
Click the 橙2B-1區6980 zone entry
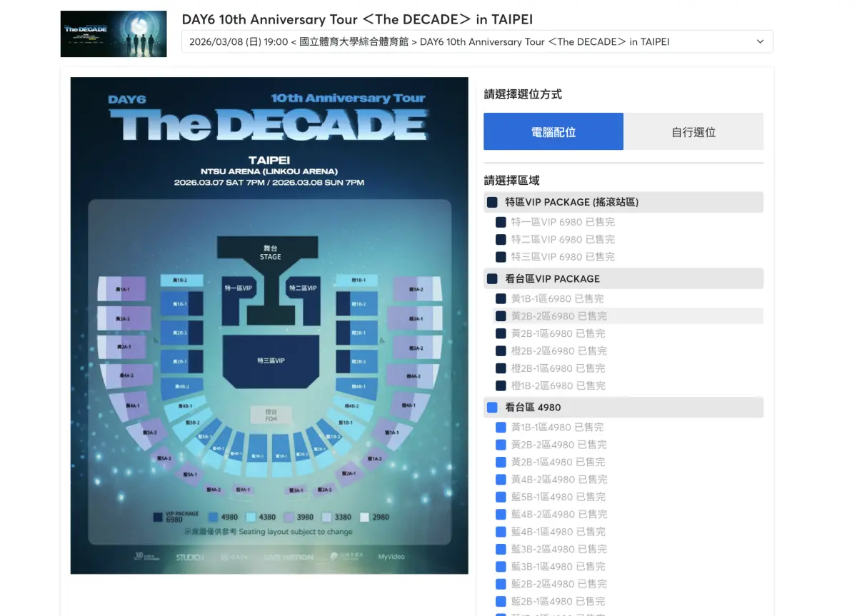coord(501,368)
